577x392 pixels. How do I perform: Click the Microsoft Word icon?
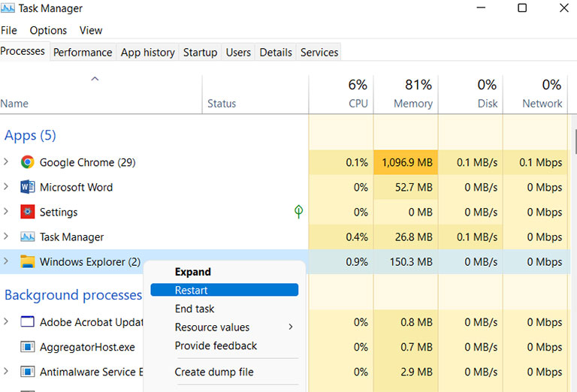pos(27,187)
